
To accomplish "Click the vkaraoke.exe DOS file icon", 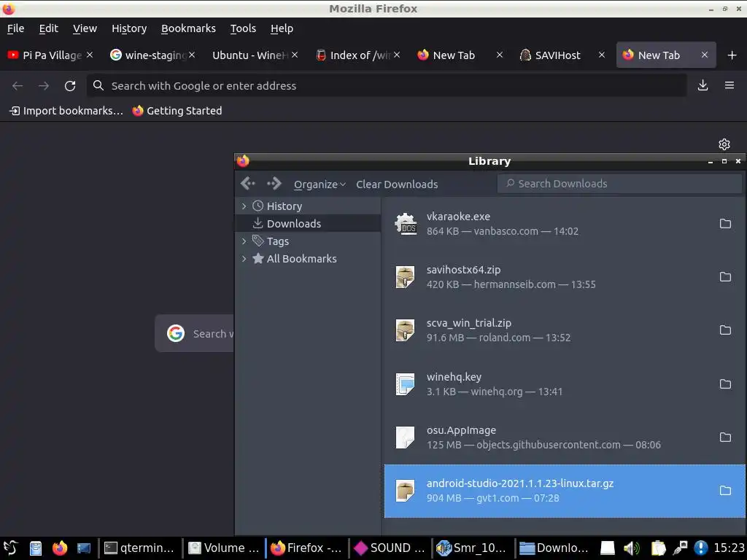I will (406, 224).
